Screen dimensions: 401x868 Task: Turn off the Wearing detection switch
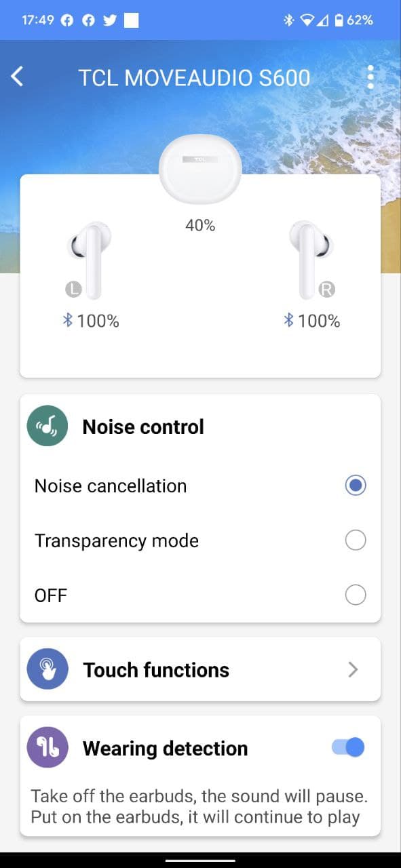tap(348, 747)
